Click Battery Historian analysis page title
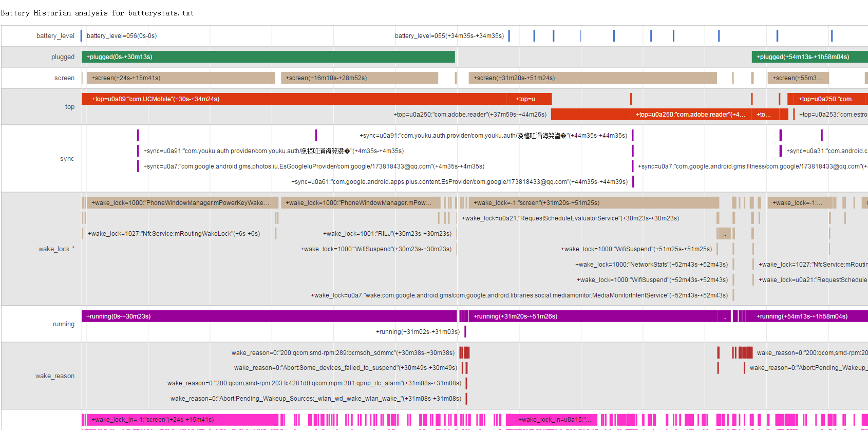The width and height of the screenshot is (868, 430). (x=97, y=13)
